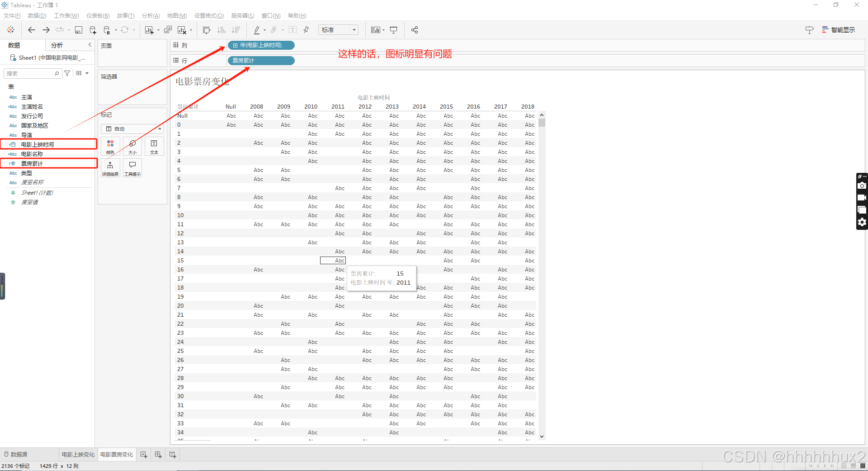
Task: Click the fix axis pin icon
Action: (x=306, y=30)
